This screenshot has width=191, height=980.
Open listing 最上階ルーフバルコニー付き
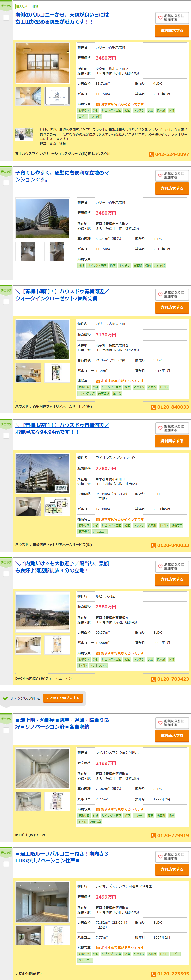point(62,857)
